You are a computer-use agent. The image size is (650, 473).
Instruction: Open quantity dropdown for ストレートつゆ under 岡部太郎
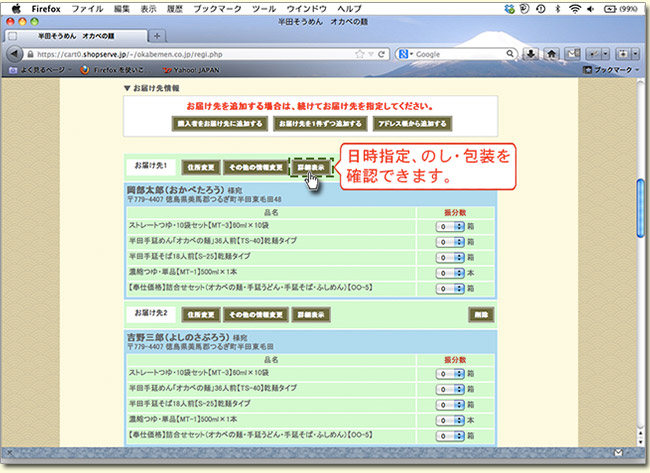(x=451, y=227)
